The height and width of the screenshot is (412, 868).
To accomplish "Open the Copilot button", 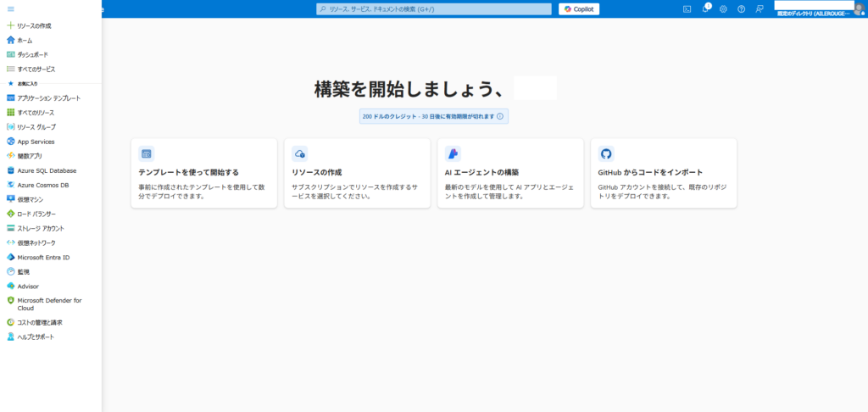I will pyautogui.click(x=578, y=8).
